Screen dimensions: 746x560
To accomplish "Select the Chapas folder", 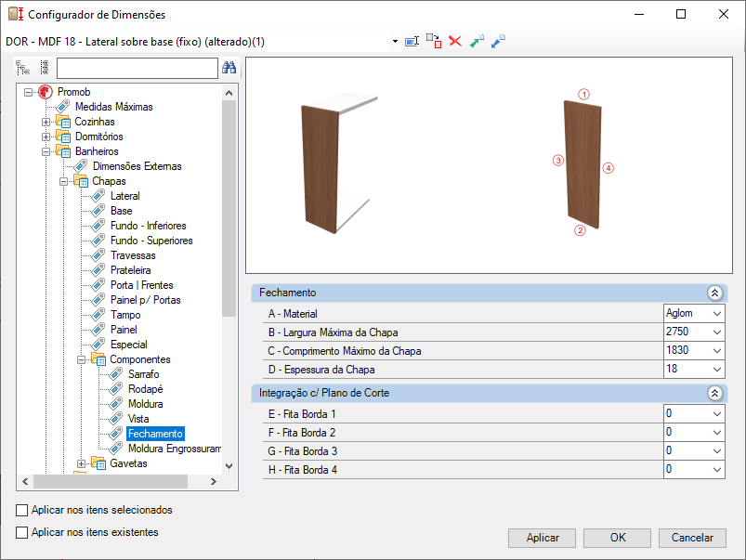I will [x=109, y=181].
